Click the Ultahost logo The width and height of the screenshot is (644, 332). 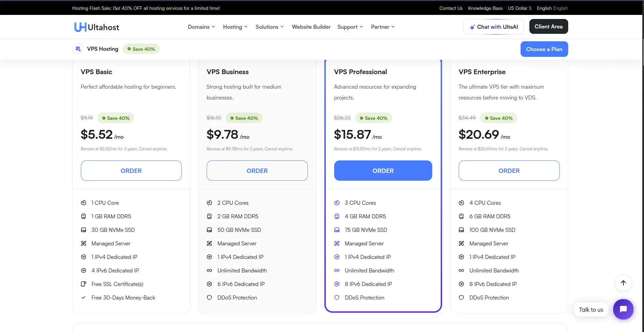click(97, 27)
